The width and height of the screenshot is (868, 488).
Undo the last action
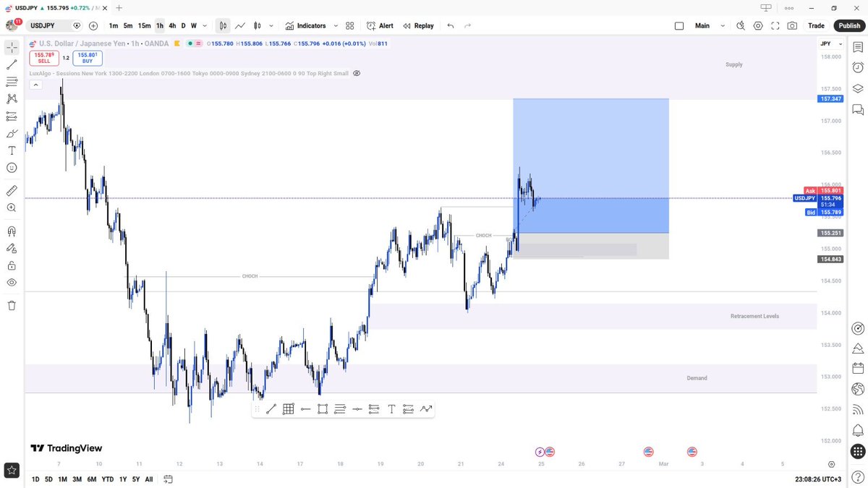pos(451,25)
